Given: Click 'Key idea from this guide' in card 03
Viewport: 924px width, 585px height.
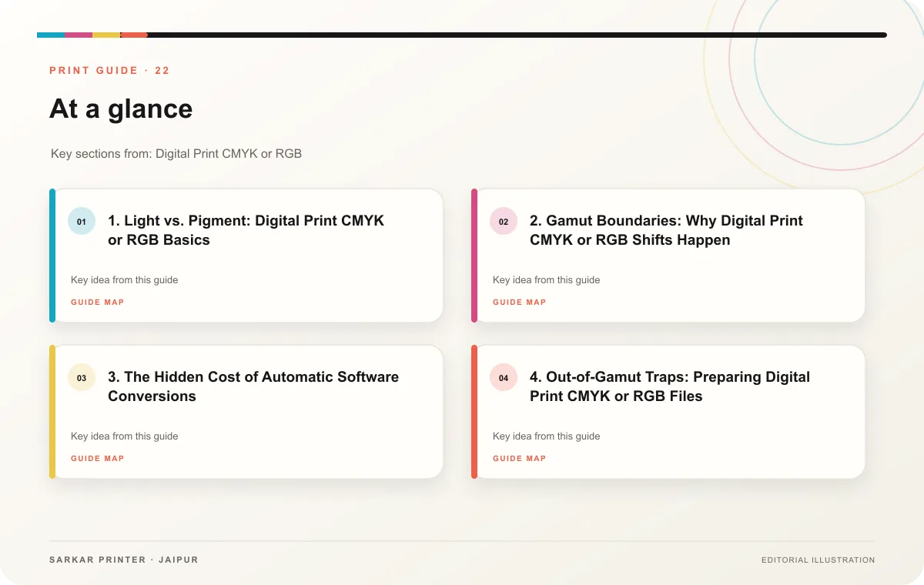Looking at the screenshot, I should click(124, 436).
